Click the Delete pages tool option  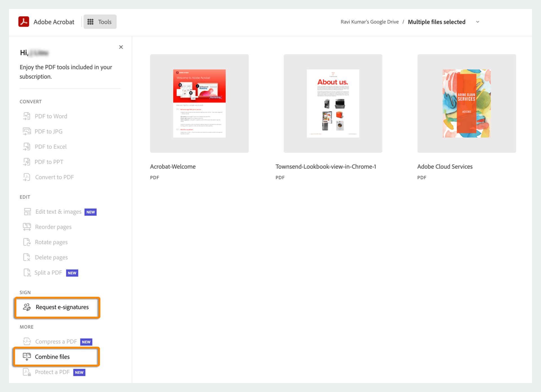52,257
